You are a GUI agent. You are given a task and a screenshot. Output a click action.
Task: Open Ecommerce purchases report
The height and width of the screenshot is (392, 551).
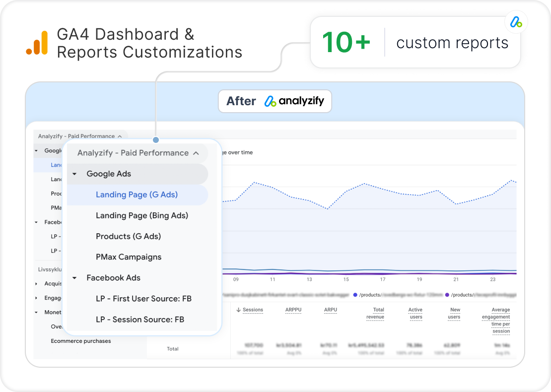click(x=81, y=341)
